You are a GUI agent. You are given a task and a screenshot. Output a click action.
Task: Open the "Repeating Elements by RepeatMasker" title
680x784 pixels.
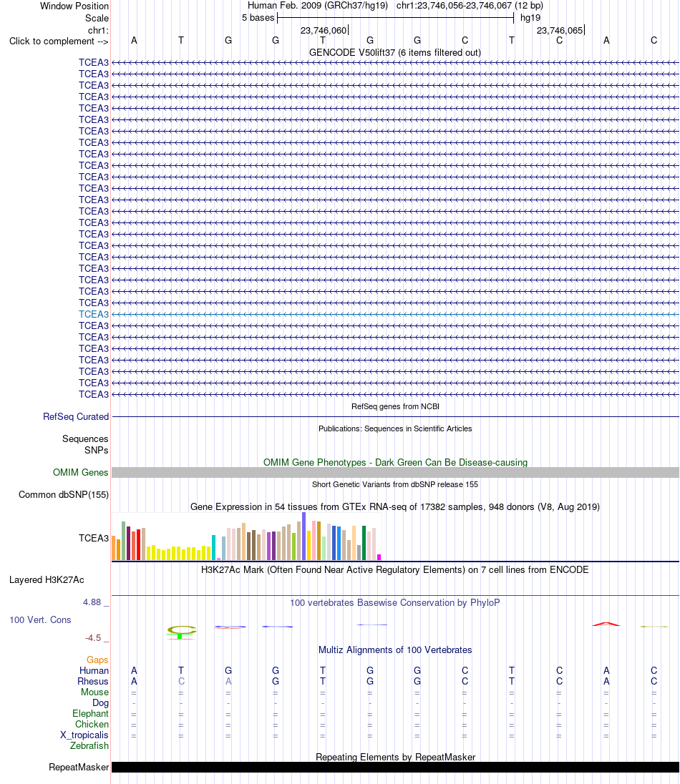point(395,757)
